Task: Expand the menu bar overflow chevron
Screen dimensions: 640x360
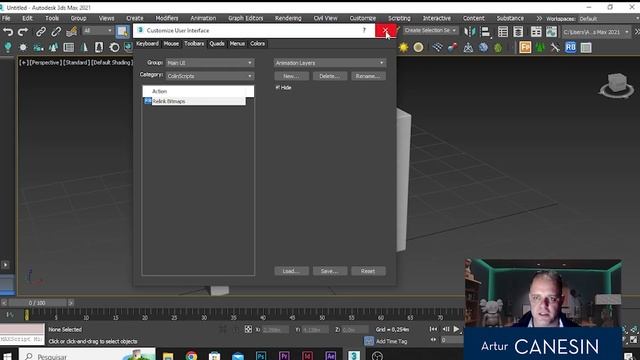Action: point(539,18)
